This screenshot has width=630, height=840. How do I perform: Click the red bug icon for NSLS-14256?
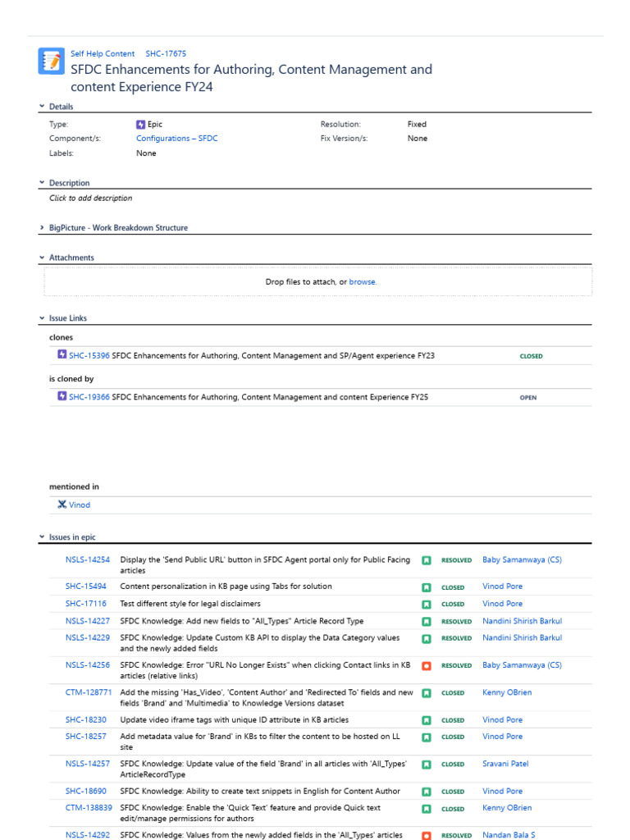click(427, 666)
